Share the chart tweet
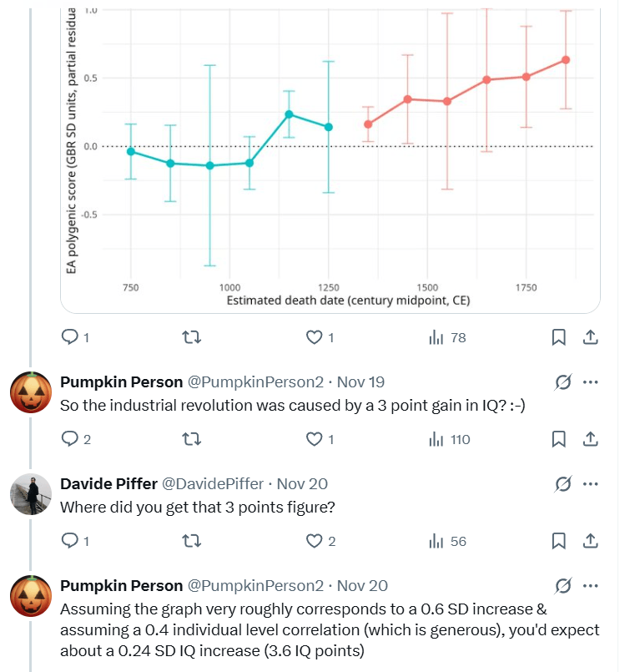This screenshot has width=630, height=672. (589, 337)
